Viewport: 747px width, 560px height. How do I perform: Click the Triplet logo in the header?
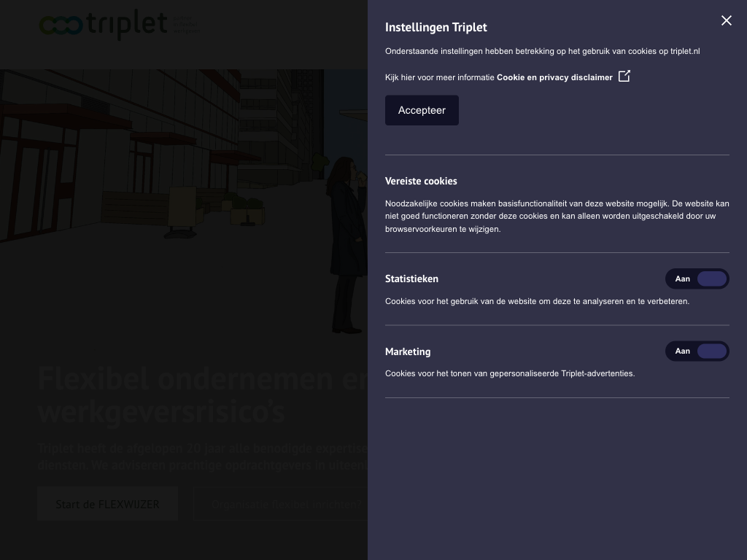pyautogui.click(x=119, y=24)
